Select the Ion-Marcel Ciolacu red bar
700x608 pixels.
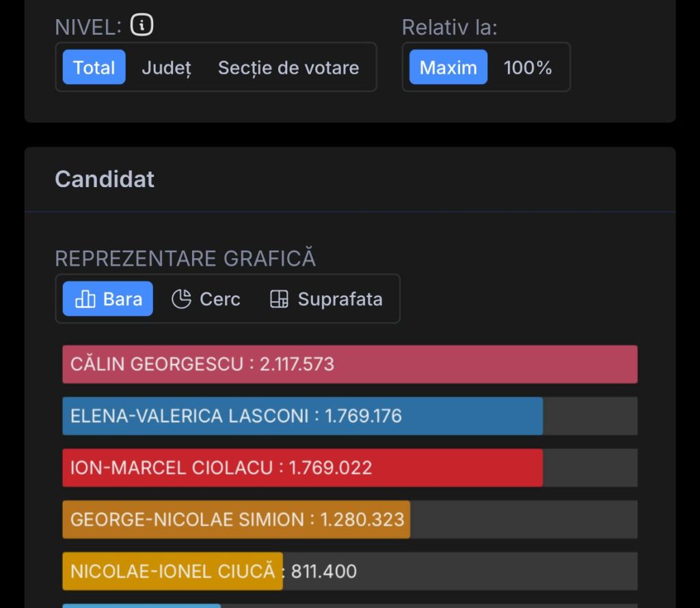point(302,468)
